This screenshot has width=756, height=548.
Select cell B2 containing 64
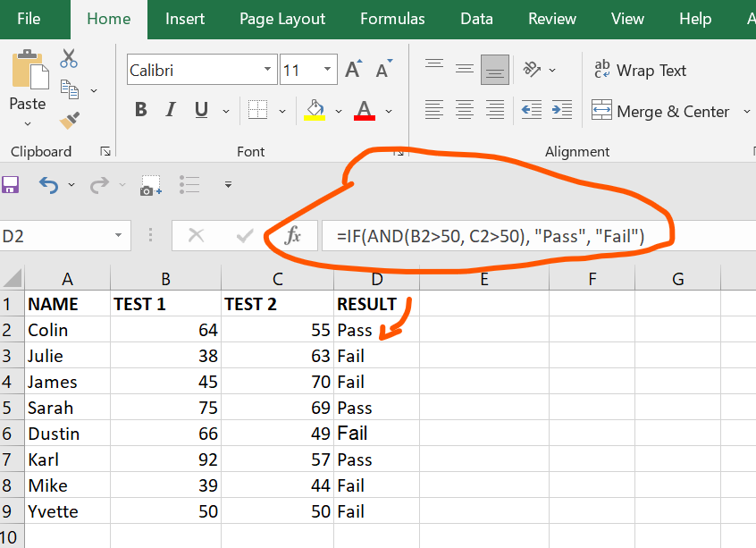tap(165, 330)
